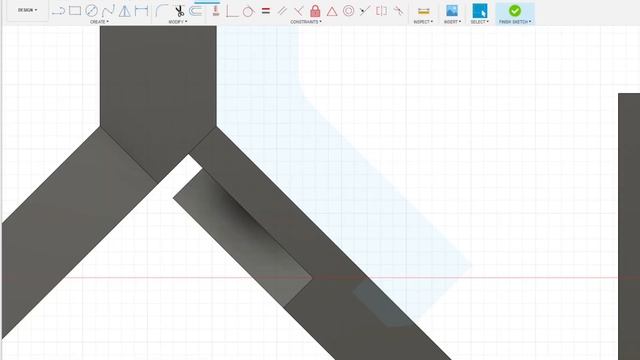Viewport: 640px width, 360px height.
Task: Select the Sketch Dimension tool
Action: 141,11
